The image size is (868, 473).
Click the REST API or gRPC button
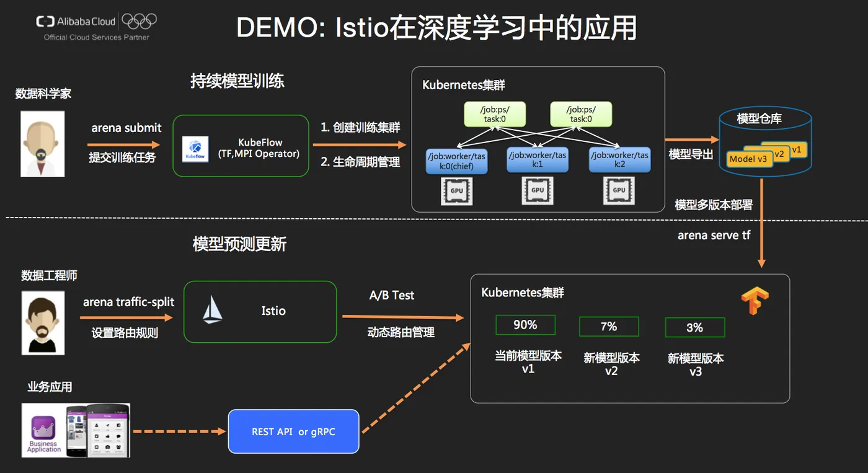pos(294,431)
